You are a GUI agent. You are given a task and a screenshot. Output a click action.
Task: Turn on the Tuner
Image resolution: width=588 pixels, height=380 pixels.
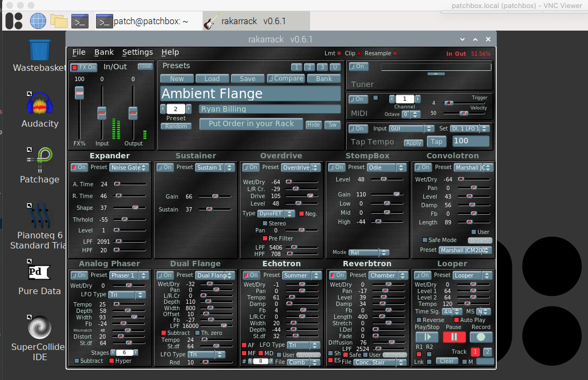pos(358,67)
